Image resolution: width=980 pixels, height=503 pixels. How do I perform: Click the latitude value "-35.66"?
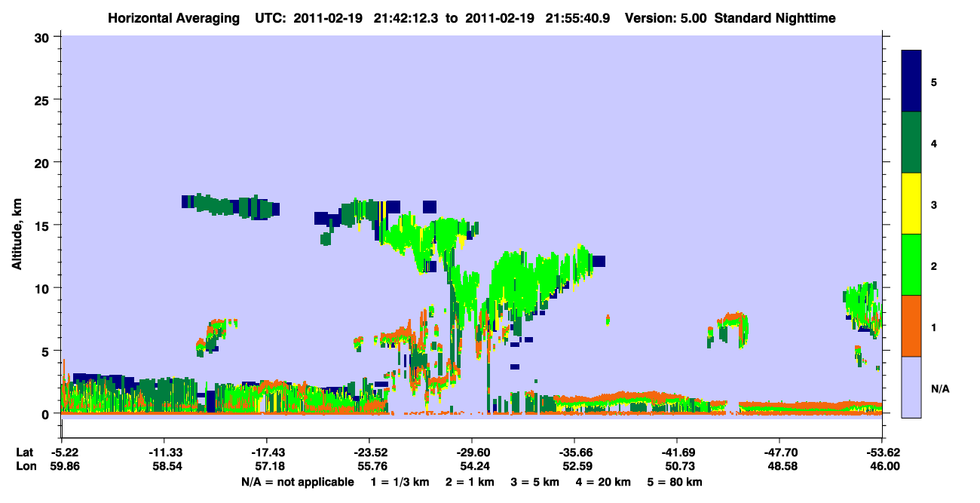pos(574,452)
